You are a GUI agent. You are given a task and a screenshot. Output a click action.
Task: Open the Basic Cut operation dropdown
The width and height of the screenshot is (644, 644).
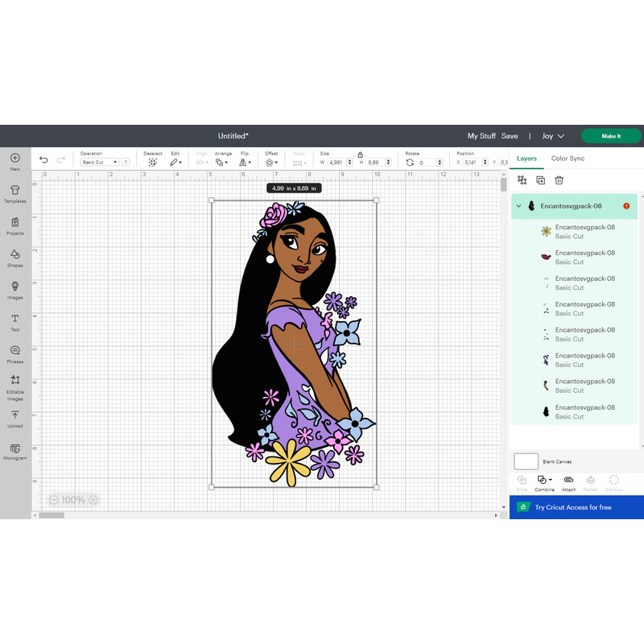(99, 162)
